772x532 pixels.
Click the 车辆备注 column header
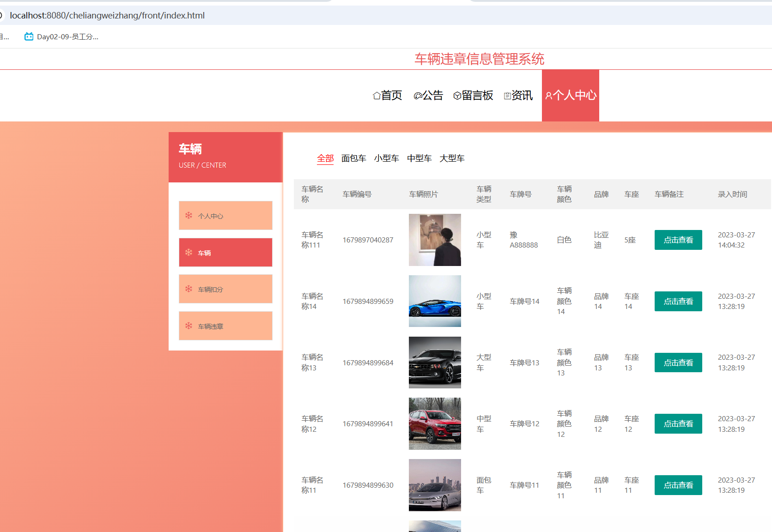pyautogui.click(x=669, y=194)
